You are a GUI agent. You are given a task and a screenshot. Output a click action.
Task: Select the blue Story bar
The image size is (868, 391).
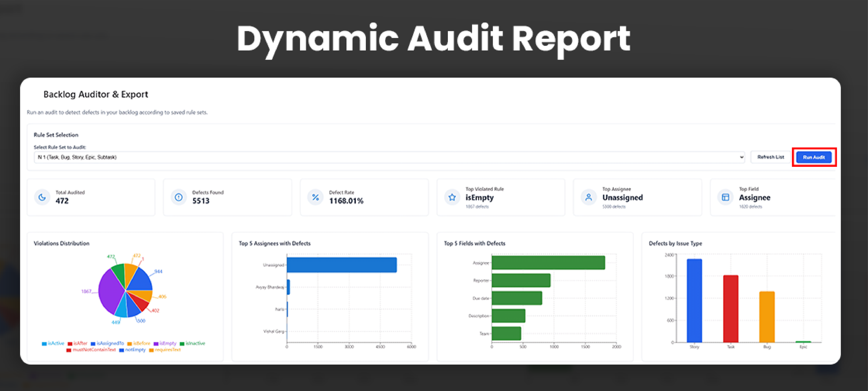pyautogui.click(x=694, y=301)
